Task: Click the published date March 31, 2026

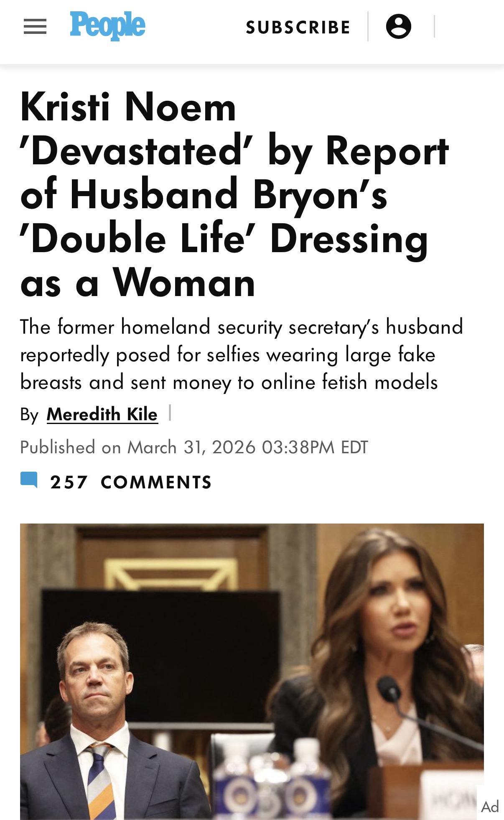Action: pyautogui.click(x=191, y=447)
